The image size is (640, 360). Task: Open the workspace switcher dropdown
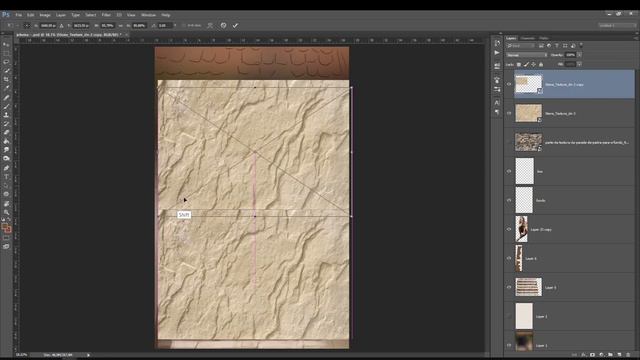[x=617, y=25]
